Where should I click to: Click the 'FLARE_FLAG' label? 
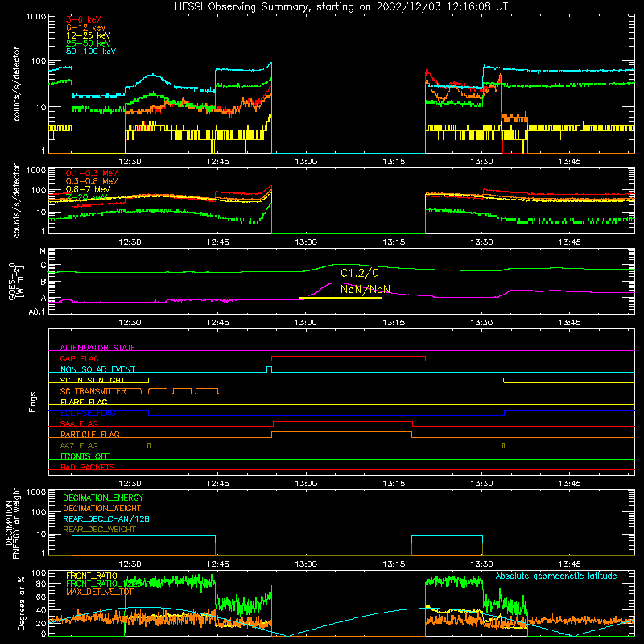[84, 402]
